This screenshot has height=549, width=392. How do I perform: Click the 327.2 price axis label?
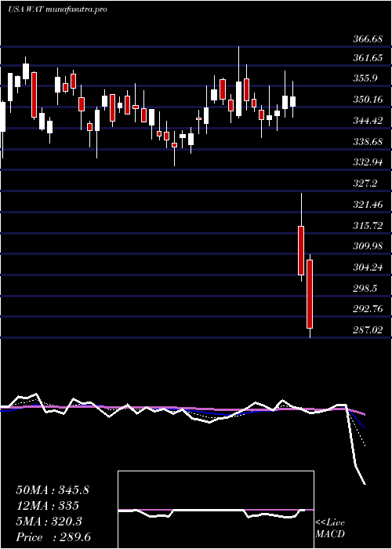coord(365,184)
